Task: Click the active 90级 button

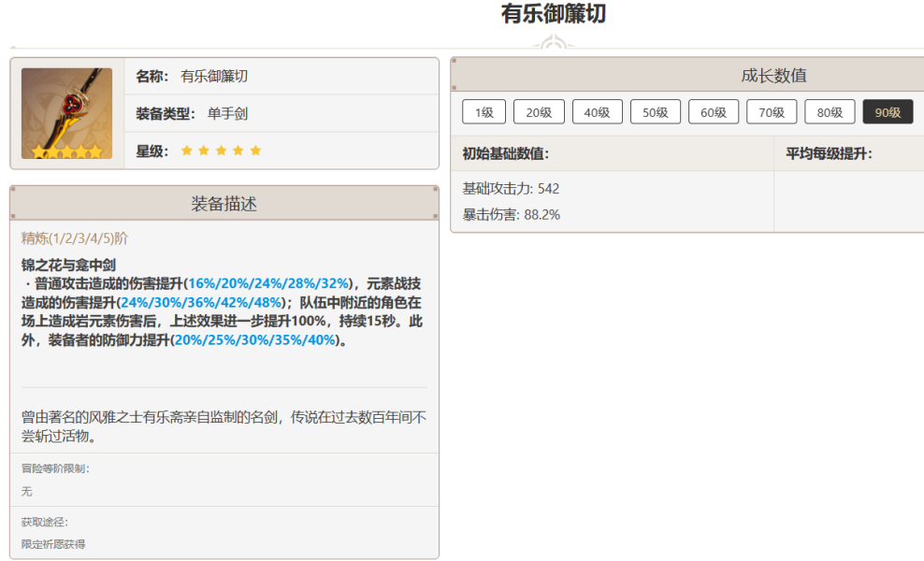Action: click(x=888, y=112)
